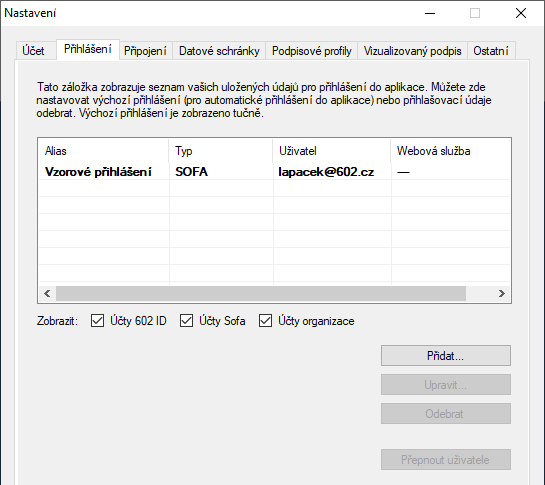Click the list's left scroll arrow

[x=47, y=294]
